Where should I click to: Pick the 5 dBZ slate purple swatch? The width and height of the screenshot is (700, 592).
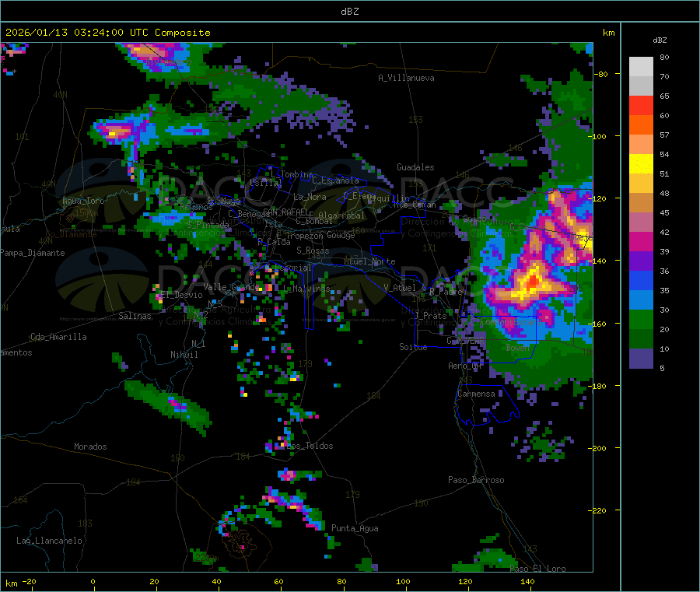click(641, 359)
